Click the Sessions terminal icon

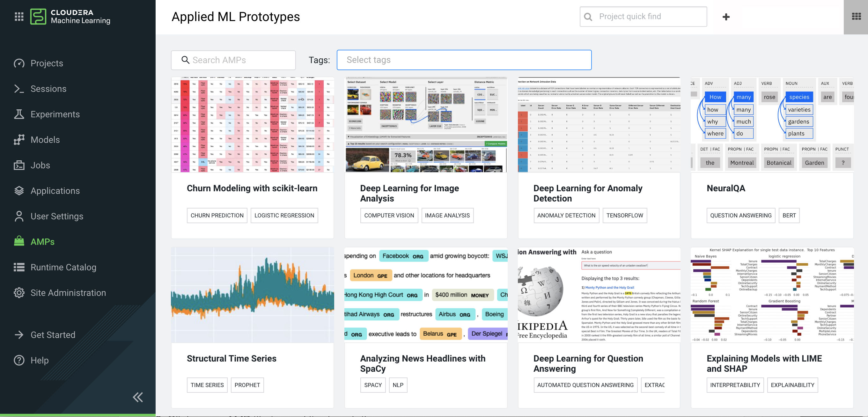(19, 89)
